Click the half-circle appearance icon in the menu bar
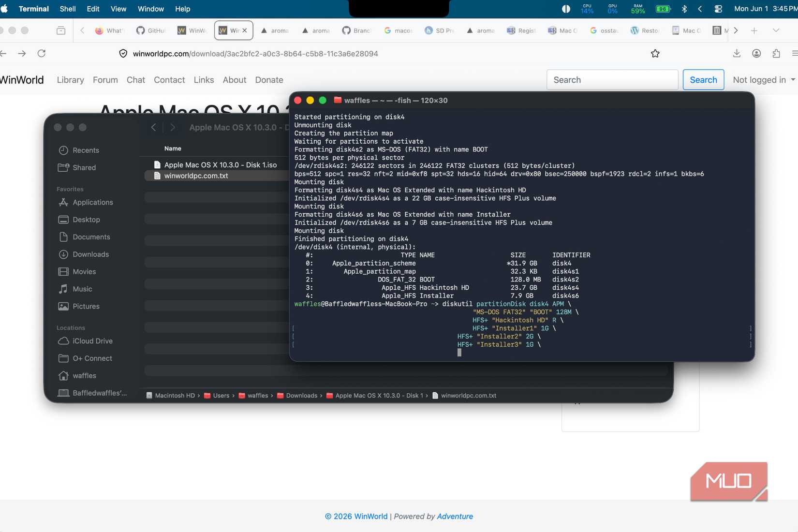Screen dimensions: 798x532 pyautogui.click(x=566, y=9)
